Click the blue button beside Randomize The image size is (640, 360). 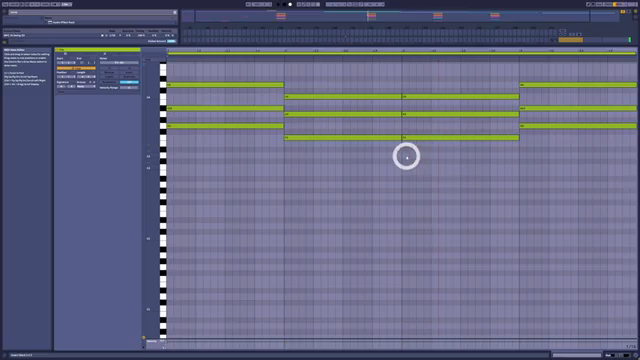click(x=129, y=82)
